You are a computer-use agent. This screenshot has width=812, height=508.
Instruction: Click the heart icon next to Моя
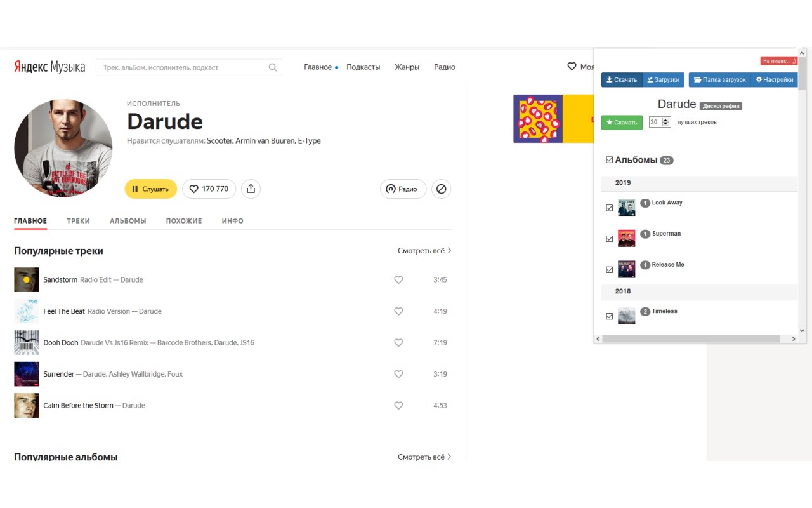[572, 67]
